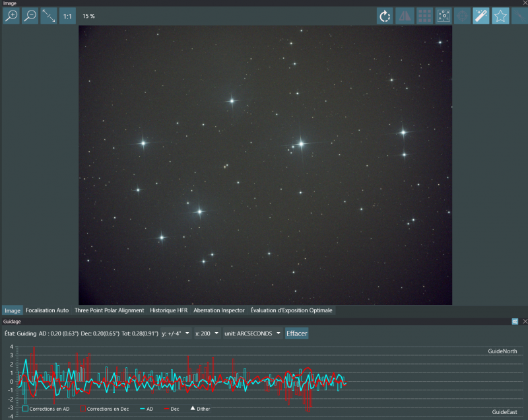Click the mirrored triangles flip image icon
The image size is (528, 420).
point(405,16)
